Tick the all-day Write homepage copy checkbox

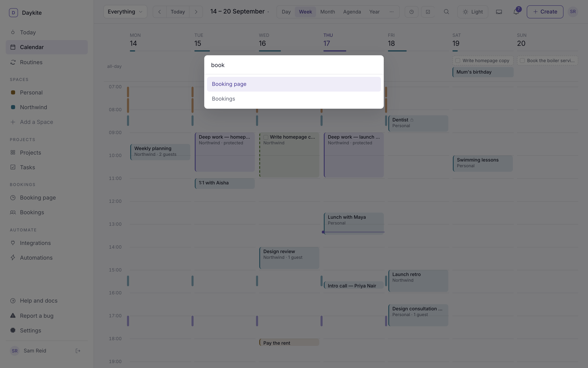[458, 61]
